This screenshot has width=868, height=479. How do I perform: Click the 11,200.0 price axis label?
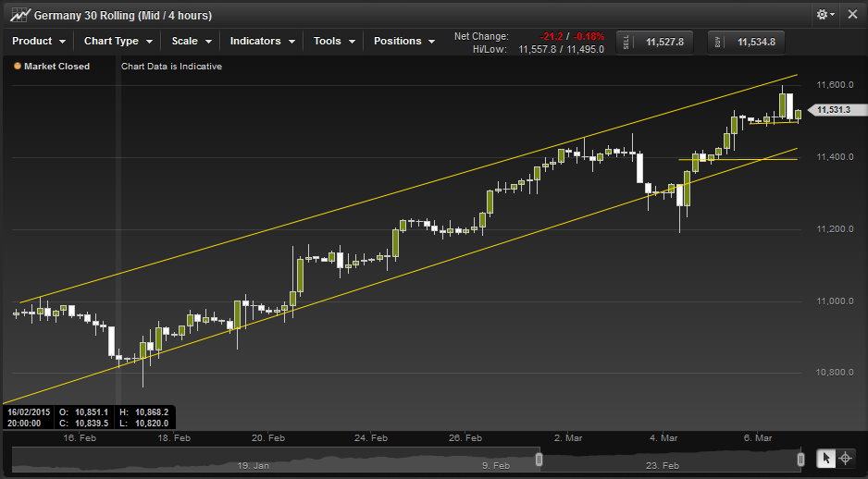835,229
